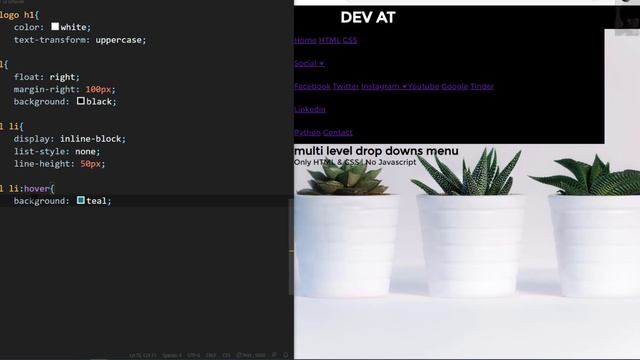The image size is (640, 360).
Task: Open the Youtube link
Action: tap(423, 86)
